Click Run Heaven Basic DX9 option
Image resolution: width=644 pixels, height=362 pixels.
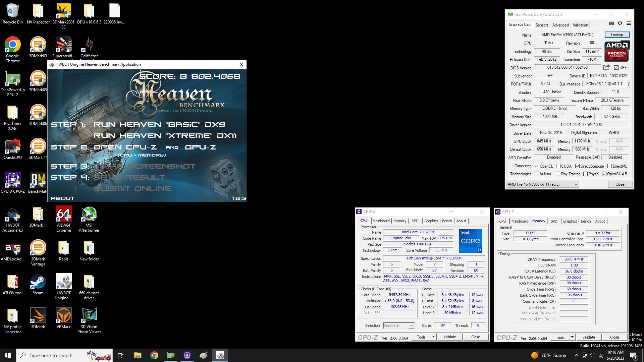tap(159, 125)
